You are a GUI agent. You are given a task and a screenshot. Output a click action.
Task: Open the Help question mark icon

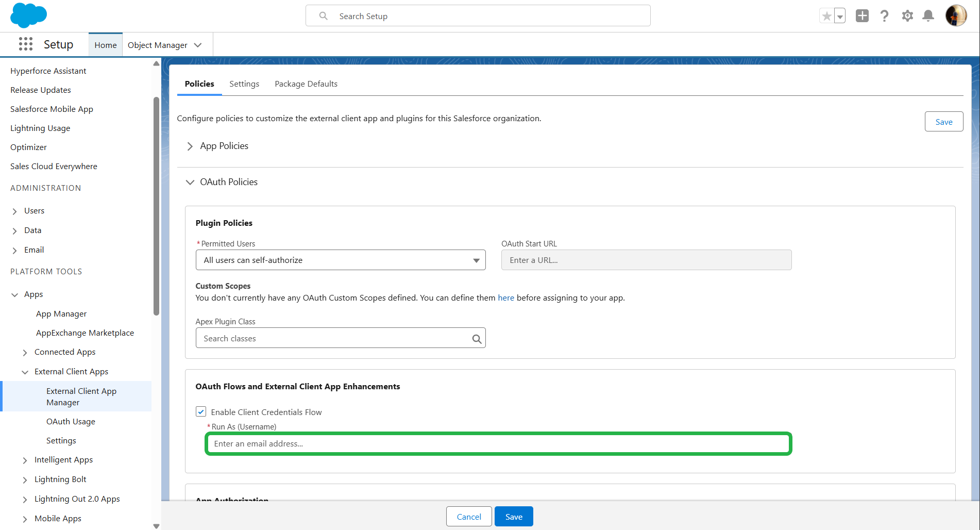coord(885,16)
